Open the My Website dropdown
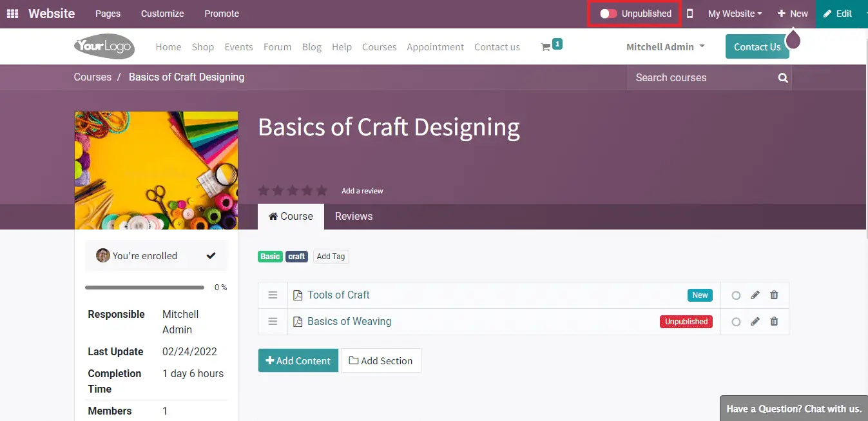Image resolution: width=868 pixels, height=421 pixels. [735, 14]
